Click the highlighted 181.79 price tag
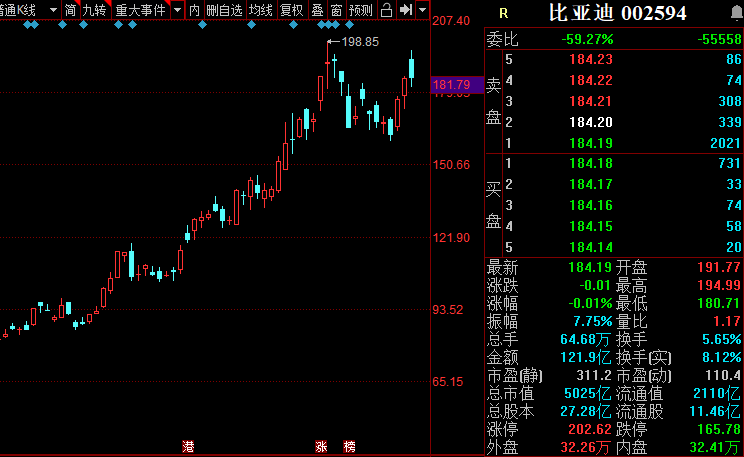The height and width of the screenshot is (457, 744). point(457,85)
